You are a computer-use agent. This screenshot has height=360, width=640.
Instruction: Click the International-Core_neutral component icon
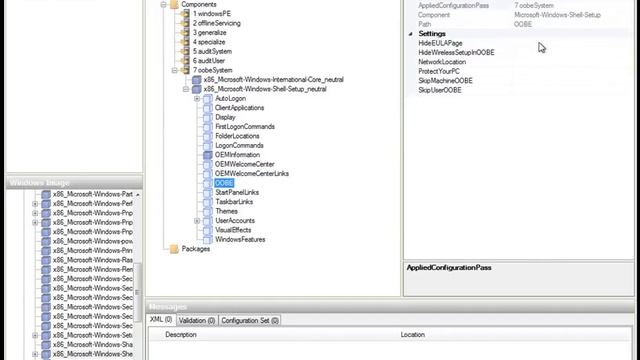197,80
